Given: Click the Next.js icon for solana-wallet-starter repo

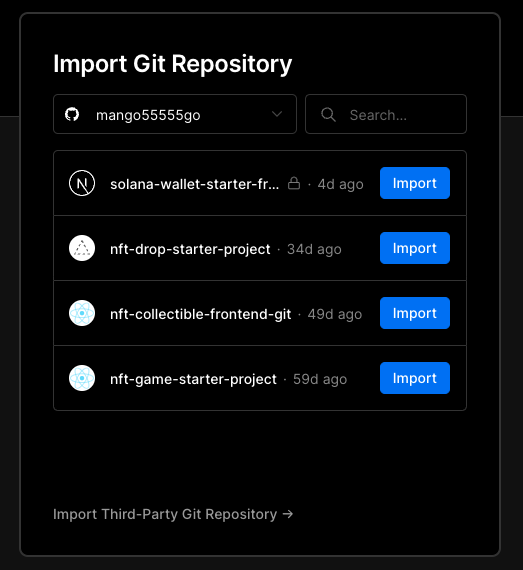Looking at the screenshot, I should point(82,183).
